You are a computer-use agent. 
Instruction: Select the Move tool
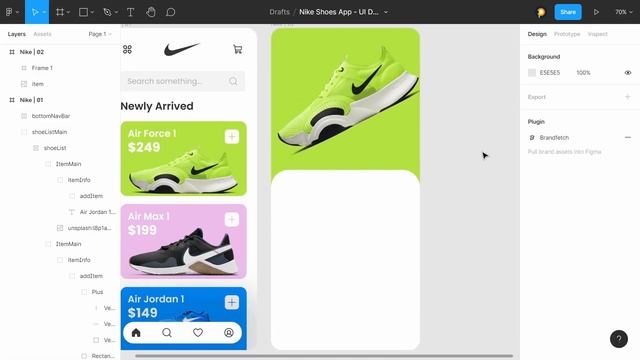35,12
